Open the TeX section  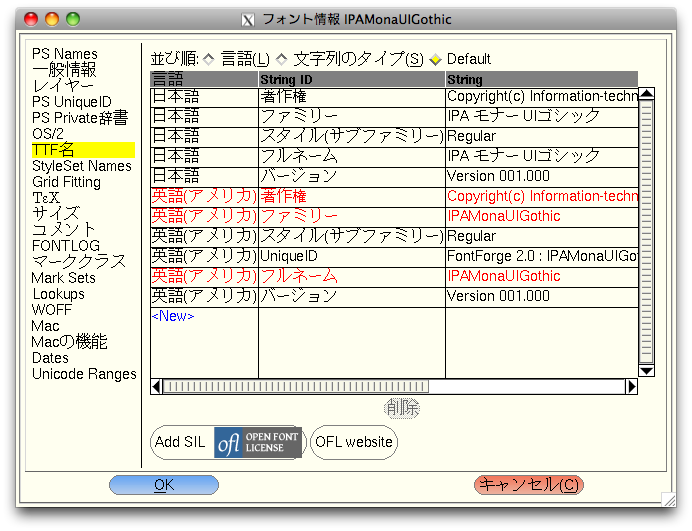[46, 198]
